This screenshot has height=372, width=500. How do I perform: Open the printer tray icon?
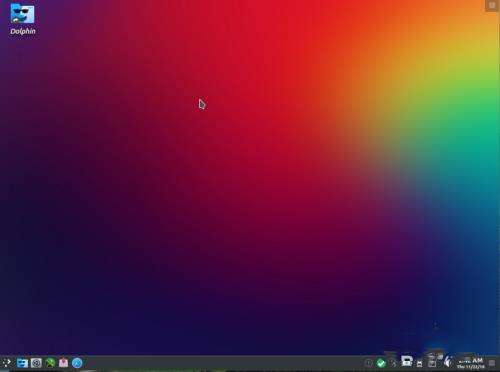[x=407, y=361]
